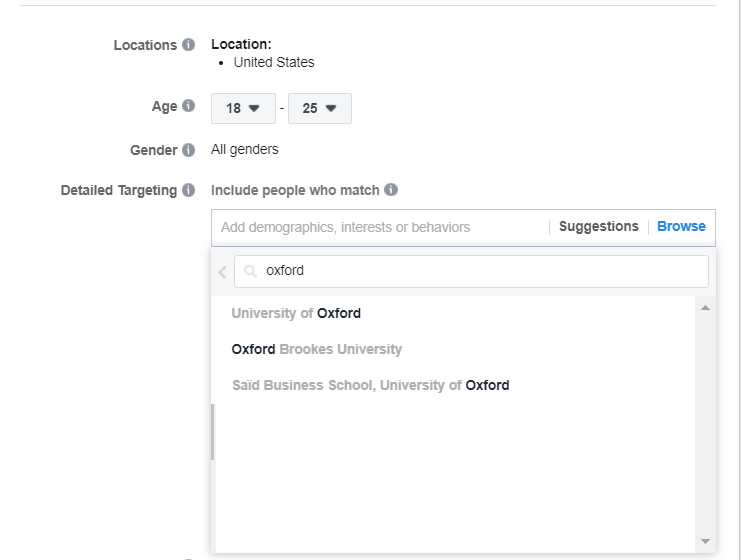Click the magnifier icon in oxford search

tap(250, 271)
